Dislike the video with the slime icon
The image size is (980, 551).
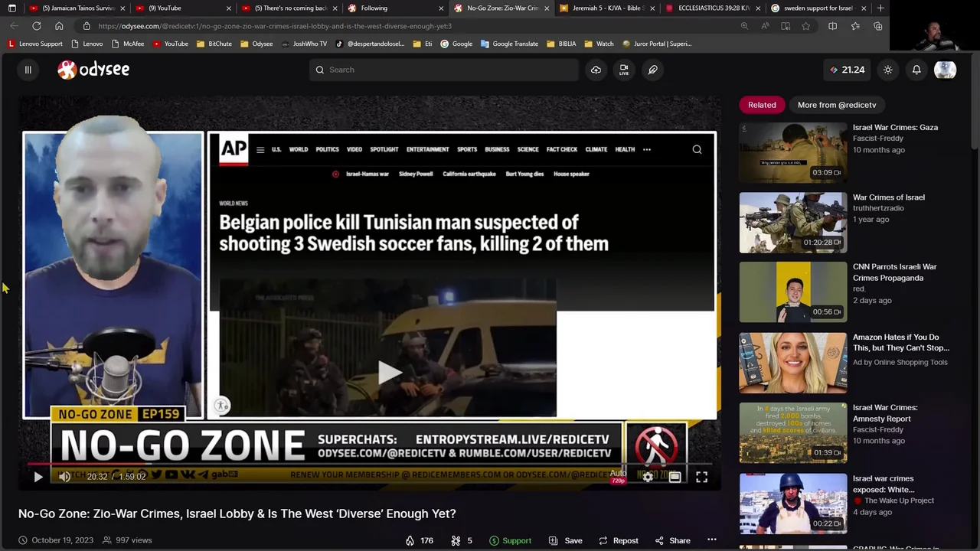pyautogui.click(x=461, y=540)
